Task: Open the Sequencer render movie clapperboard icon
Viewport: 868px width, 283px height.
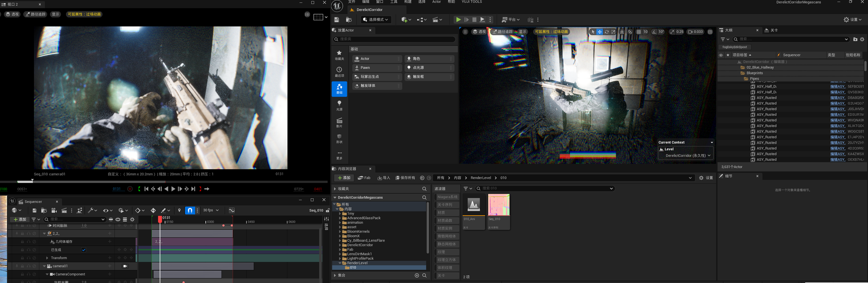Action: pos(64,210)
